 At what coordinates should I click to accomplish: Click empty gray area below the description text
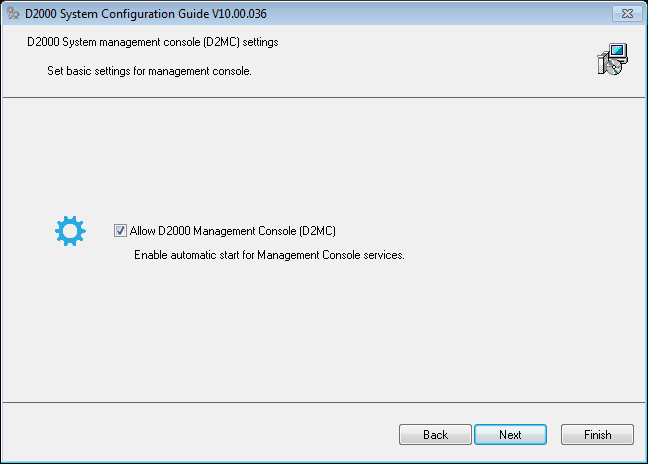[x=324, y=335]
